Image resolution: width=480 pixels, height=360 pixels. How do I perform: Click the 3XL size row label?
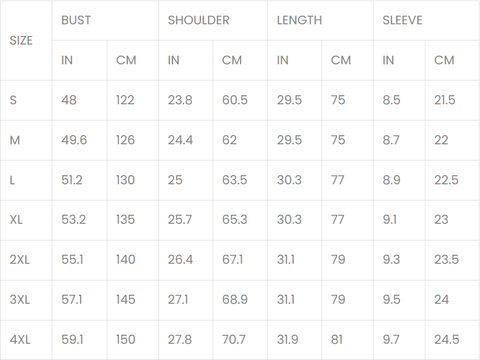(x=19, y=300)
